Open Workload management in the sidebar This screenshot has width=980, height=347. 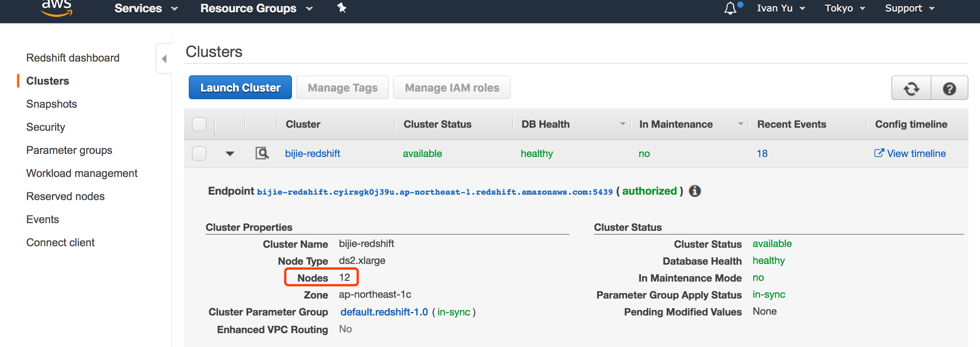(82, 173)
